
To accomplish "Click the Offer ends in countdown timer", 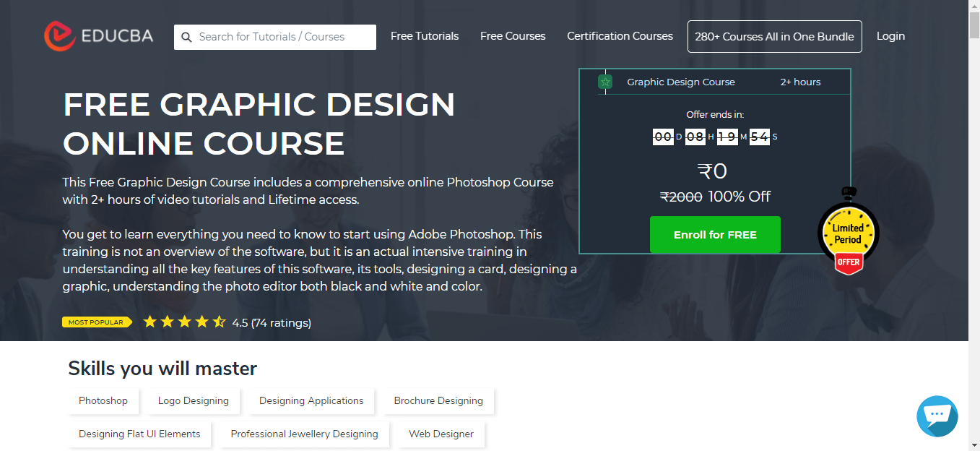I will pos(715,137).
